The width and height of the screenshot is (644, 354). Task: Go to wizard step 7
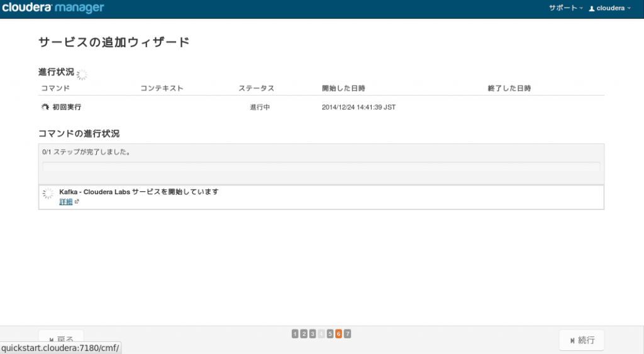[x=347, y=334]
